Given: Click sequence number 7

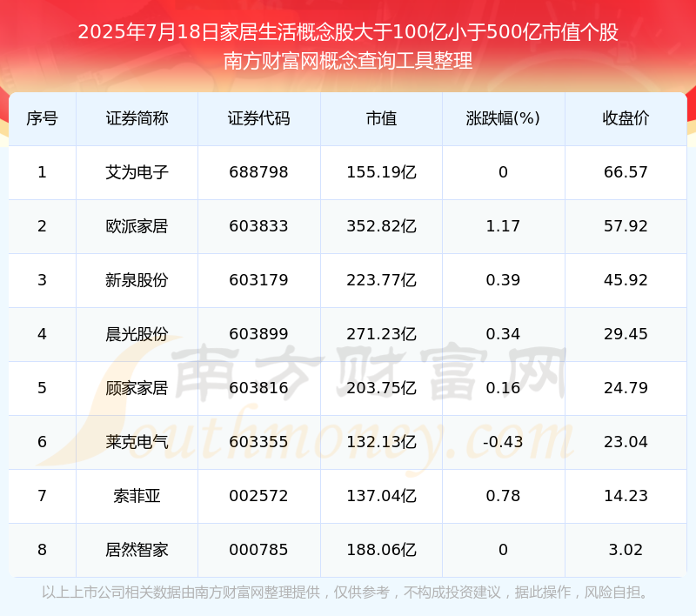Looking at the screenshot, I should coord(42,496).
